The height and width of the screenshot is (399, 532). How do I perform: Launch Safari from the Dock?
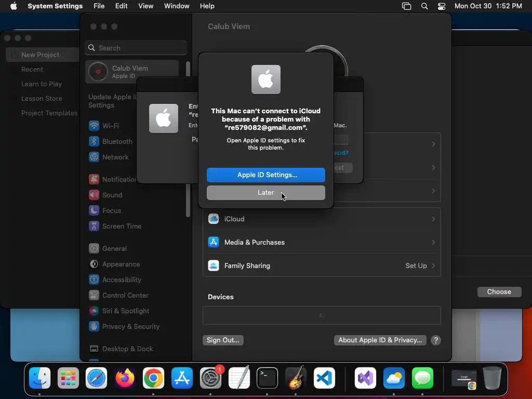pos(96,378)
